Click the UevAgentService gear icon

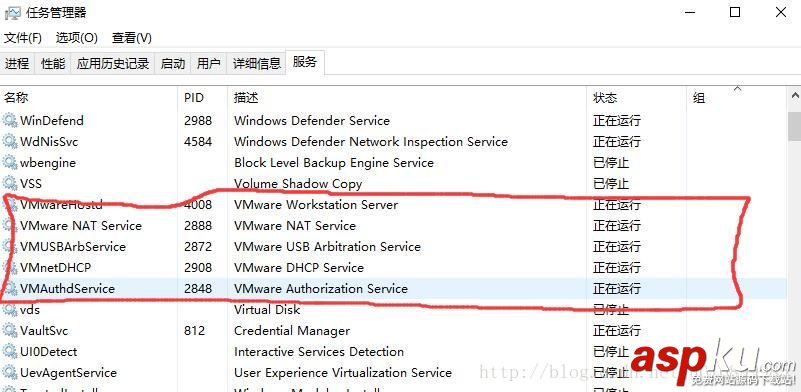coord(10,373)
